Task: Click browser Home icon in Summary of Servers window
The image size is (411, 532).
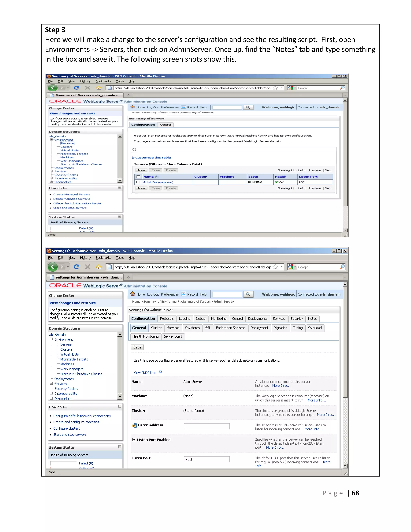Action: pyautogui.click(x=99, y=88)
